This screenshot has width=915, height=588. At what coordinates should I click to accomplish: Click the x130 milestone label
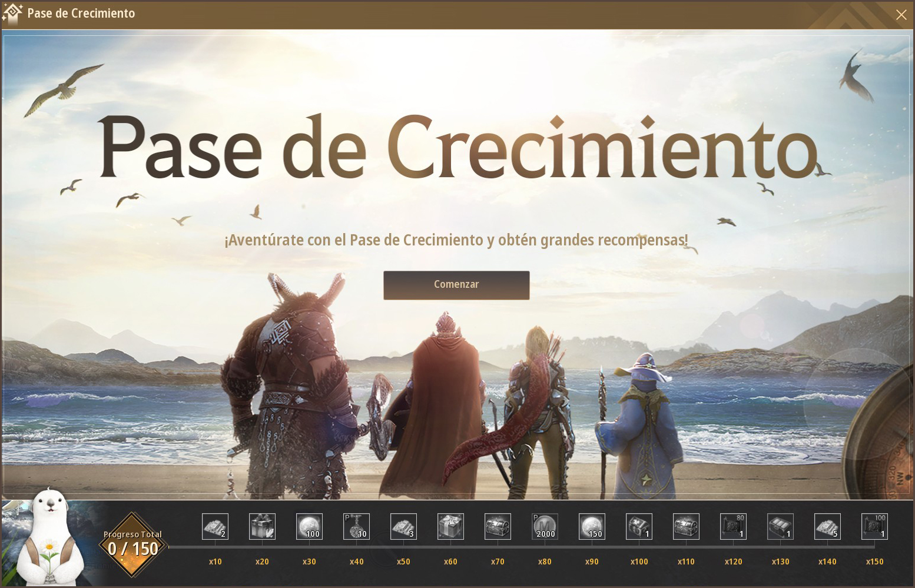pos(780,562)
